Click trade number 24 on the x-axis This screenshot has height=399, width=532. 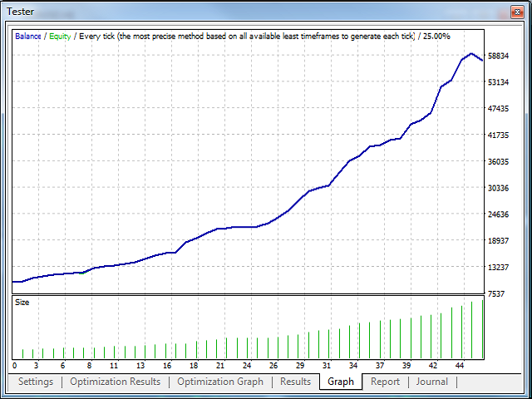pyautogui.click(x=247, y=366)
